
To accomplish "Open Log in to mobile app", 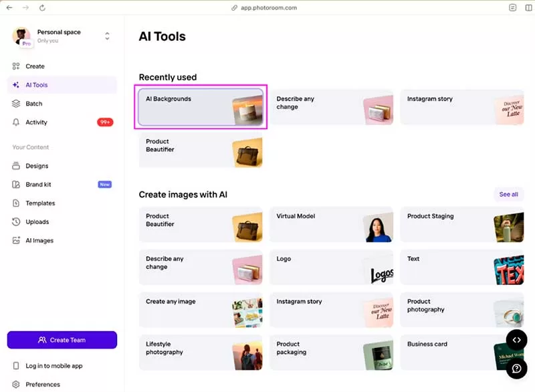I will (x=53, y=366).
